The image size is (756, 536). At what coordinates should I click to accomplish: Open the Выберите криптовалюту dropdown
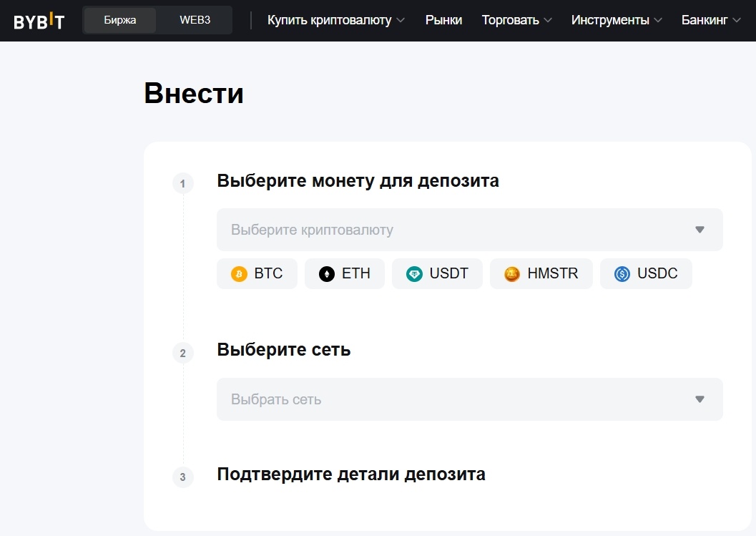pos(470,230)
